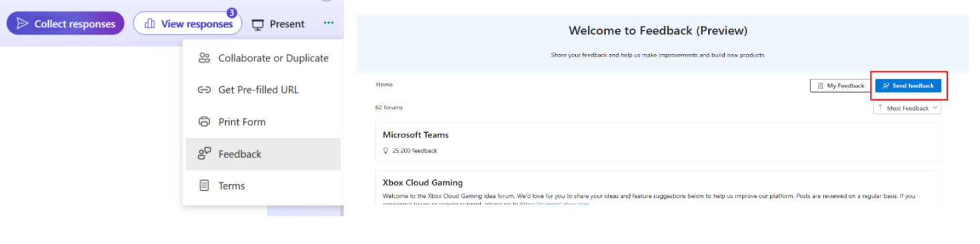Click the responses count badge showing 3
The width and height of the screenshot is (980, 244).
click(232, 13)
